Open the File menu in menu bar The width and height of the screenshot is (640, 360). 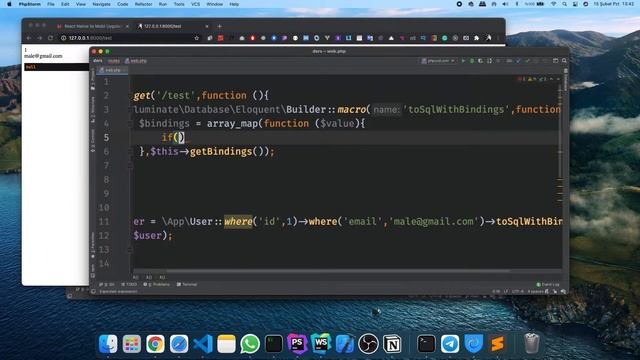51,4
